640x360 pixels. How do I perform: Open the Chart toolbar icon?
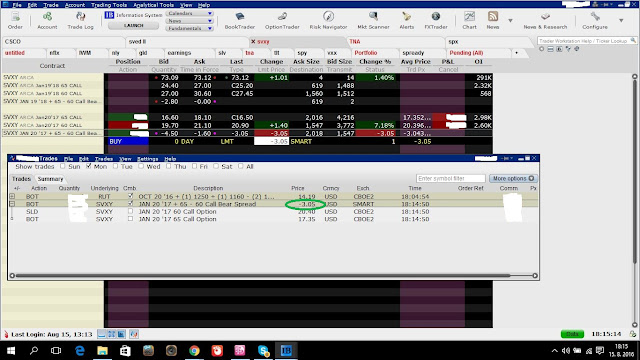click(469, 21)
